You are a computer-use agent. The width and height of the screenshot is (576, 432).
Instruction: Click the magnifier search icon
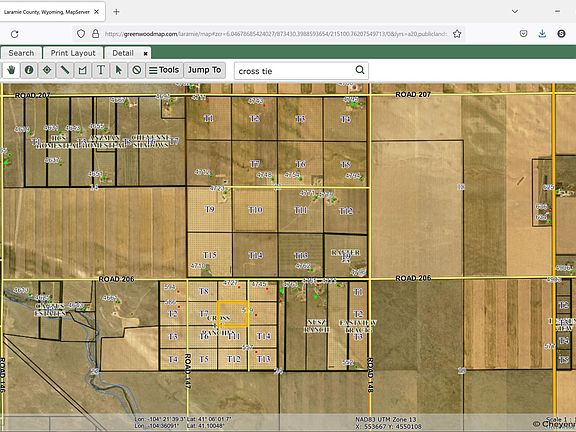tap(360, 70)
